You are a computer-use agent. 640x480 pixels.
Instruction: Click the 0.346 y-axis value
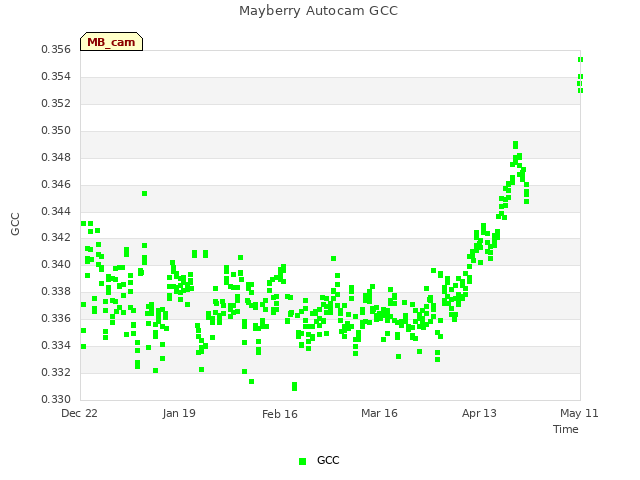click(56, 184)
